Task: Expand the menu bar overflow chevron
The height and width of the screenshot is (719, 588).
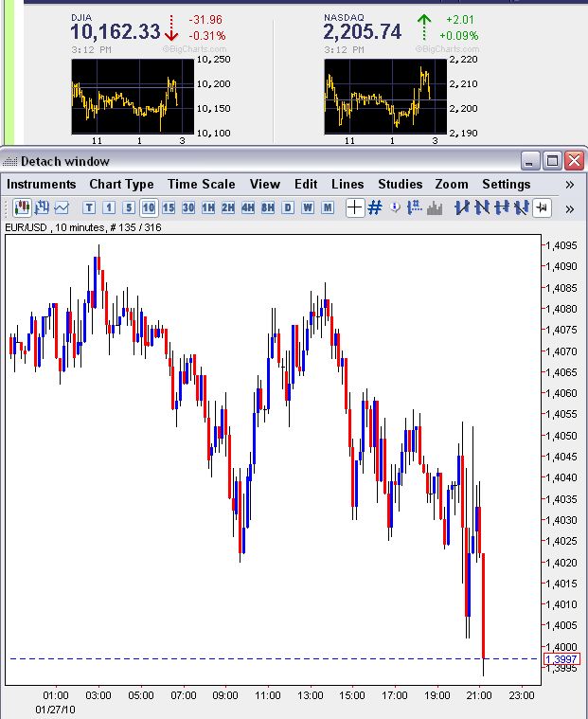Action: (570, 185)
